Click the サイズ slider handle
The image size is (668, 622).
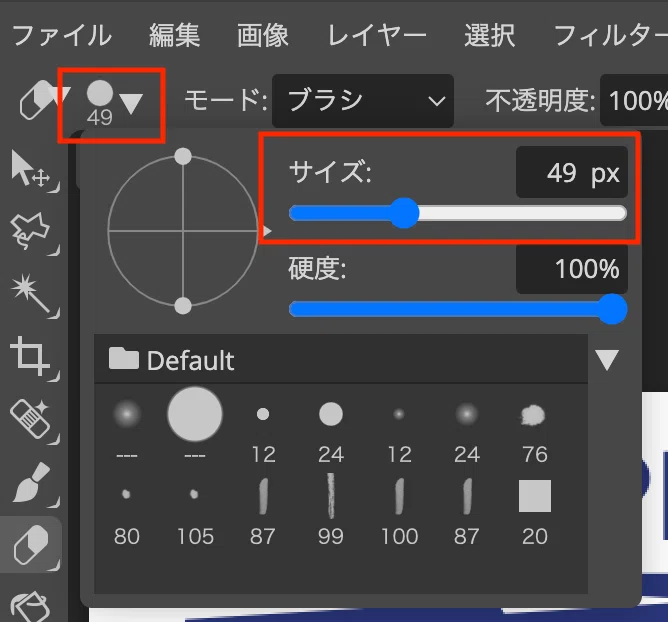(404, 213)
